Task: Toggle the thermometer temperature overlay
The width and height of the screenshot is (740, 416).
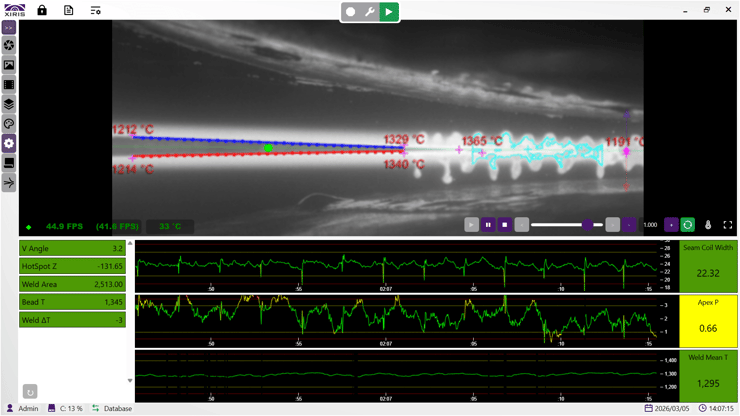Action: click(x=708, y=225)
